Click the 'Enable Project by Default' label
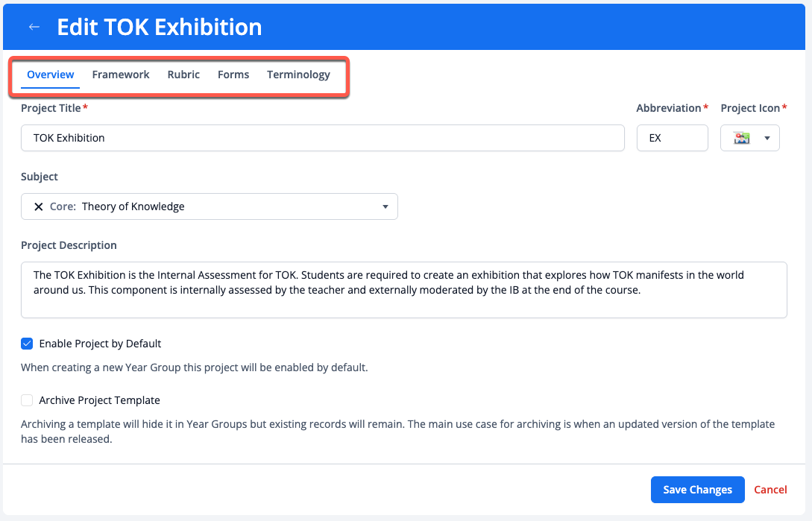Viewport: 812px width, 521px height. [x=100, y=344]
